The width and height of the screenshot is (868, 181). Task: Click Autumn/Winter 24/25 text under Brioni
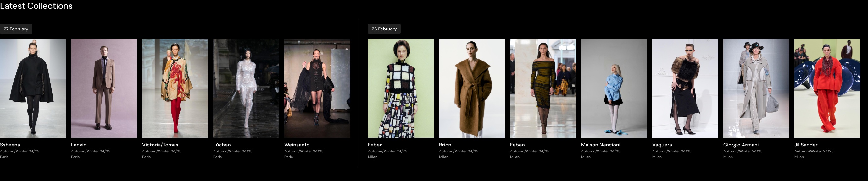[x=459, y=151]
